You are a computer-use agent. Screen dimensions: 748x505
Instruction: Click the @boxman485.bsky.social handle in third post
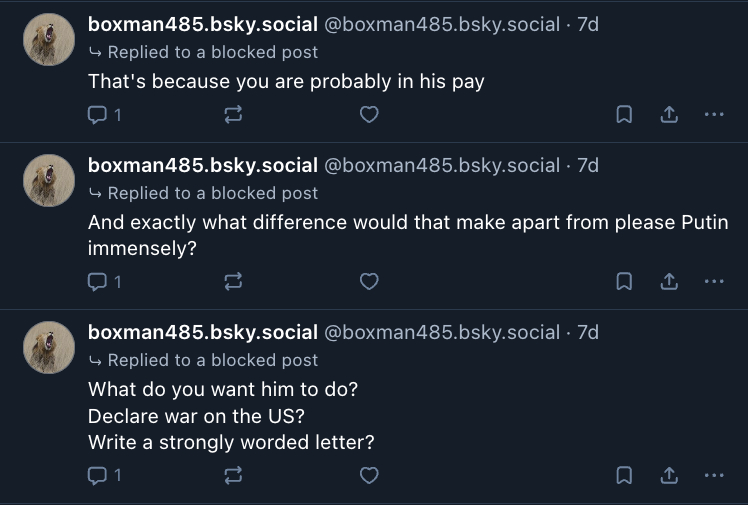click(442, 332)
